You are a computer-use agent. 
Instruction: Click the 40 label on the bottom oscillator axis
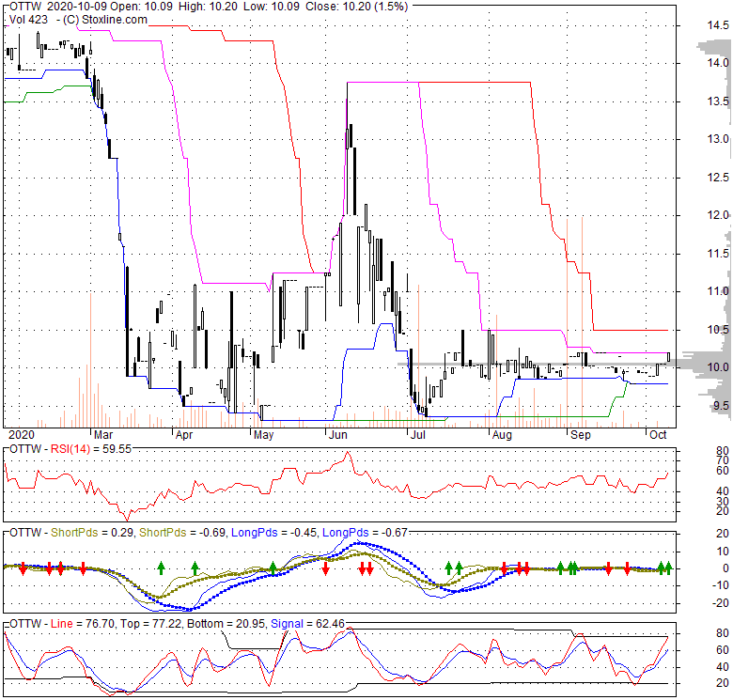pyautogui.click(x=723, y=667)
